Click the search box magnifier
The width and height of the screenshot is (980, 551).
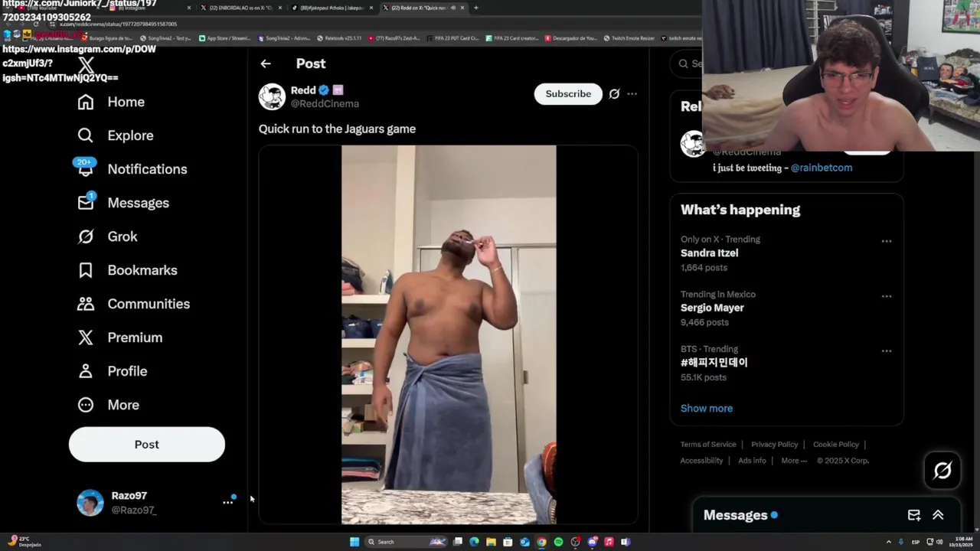click(x=683, y=64)
